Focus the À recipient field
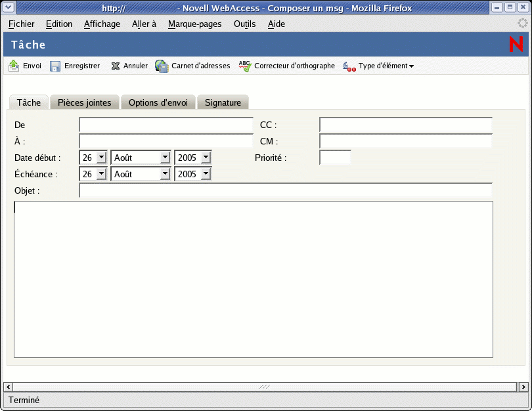Image resolution: width=532 pixels, height=411 pixels. (x=166, y=141)
